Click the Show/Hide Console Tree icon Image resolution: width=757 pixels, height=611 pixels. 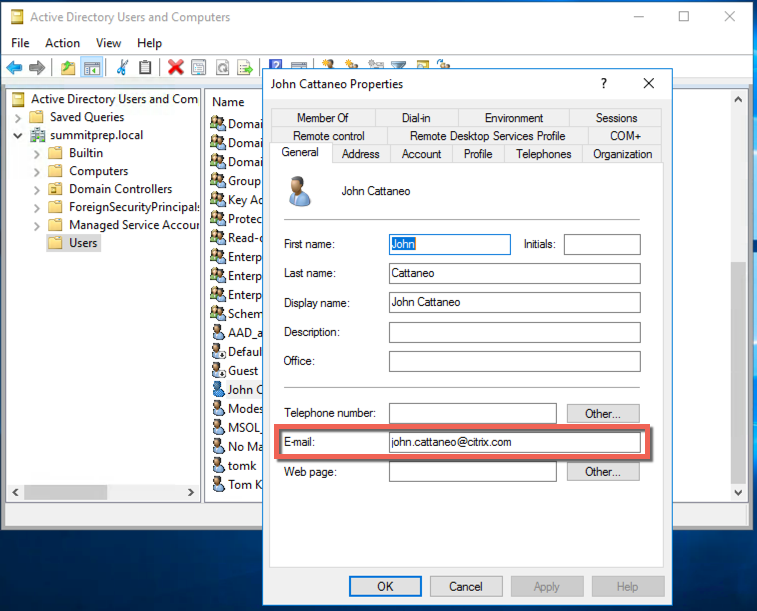(92, 67)
